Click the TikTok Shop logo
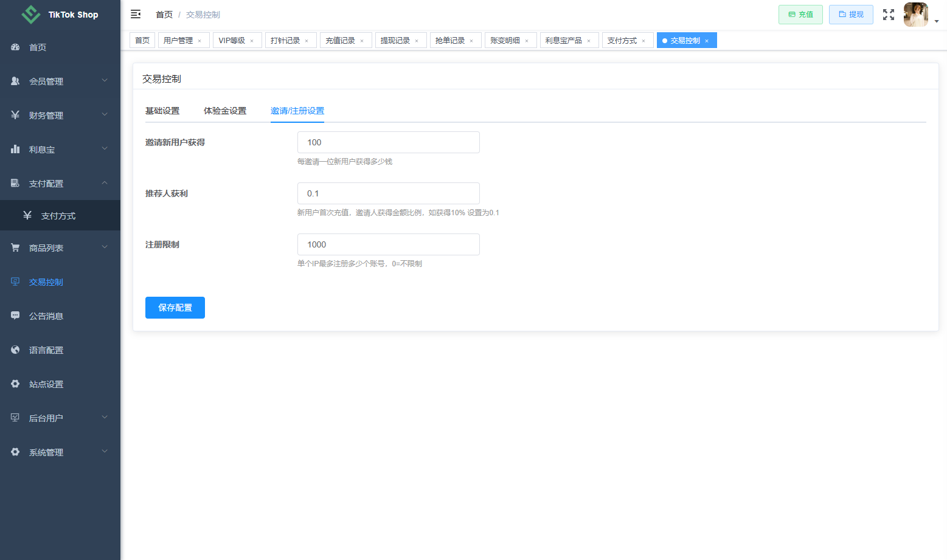Screen dimensions: 947x560 click(x=30, y=15)
